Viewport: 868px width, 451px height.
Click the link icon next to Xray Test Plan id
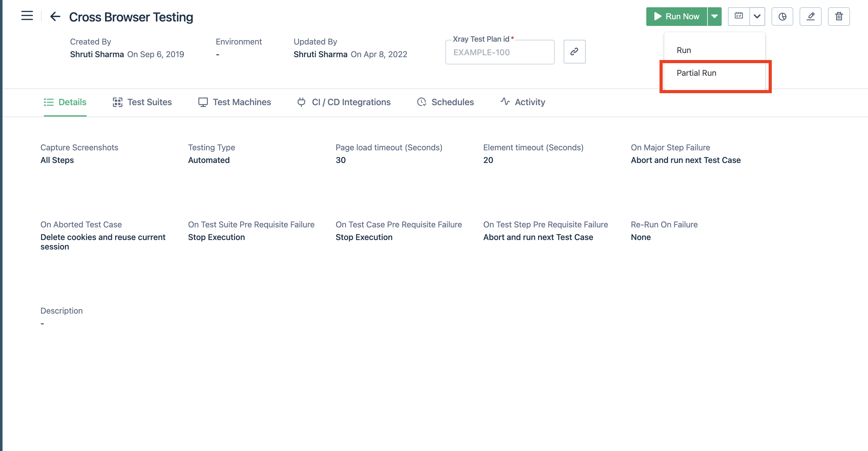pos(574,52)
